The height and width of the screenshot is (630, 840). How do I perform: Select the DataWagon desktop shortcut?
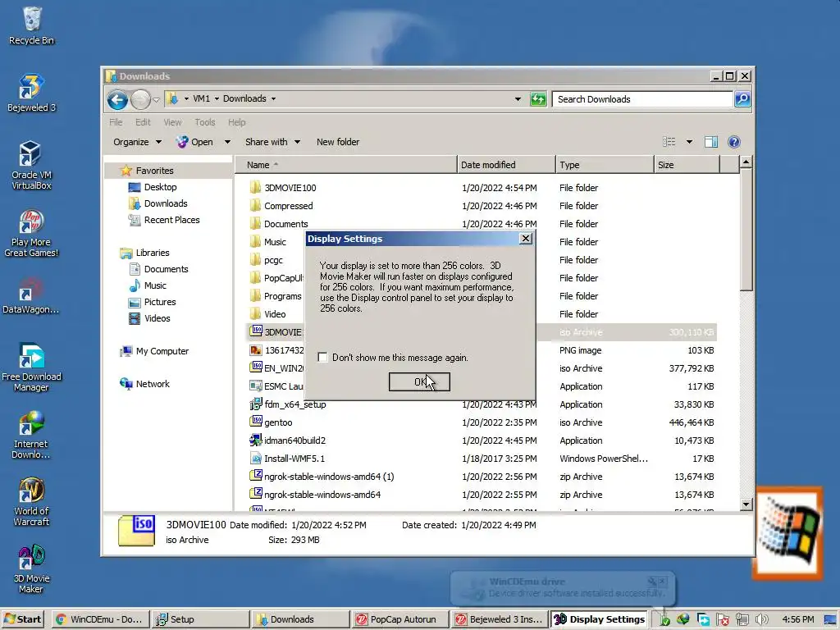(30, 295)
